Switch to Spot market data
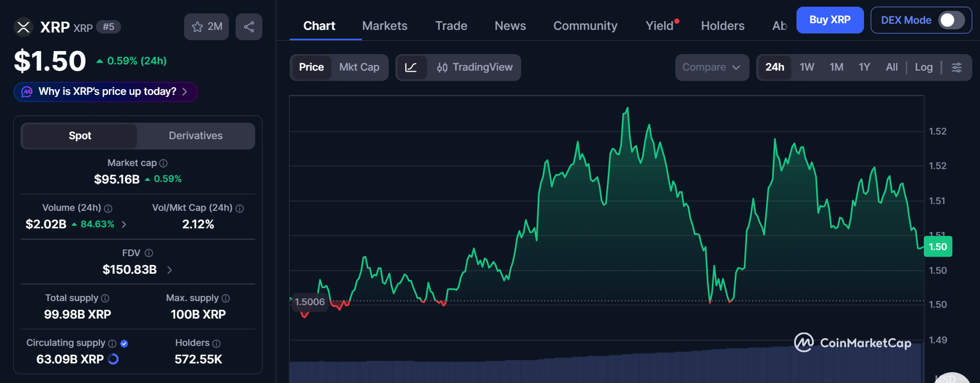This screenshot has height=383, width=980. pos(80,136)
